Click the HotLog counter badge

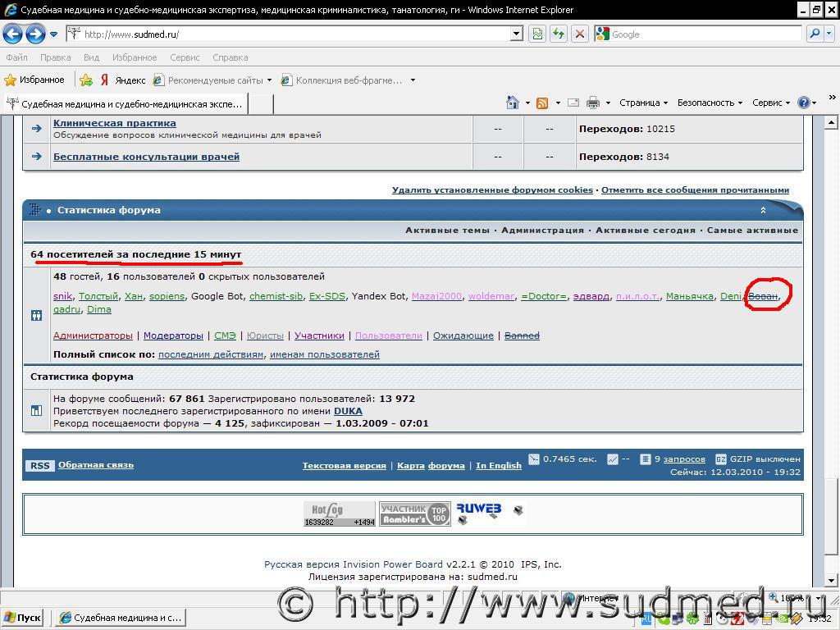click(339, 514)
